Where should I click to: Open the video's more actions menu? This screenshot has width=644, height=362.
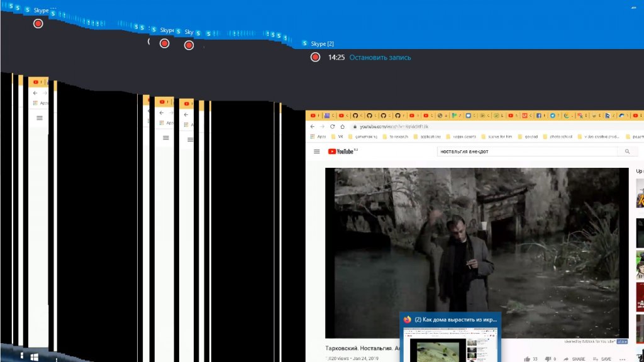(622, 359)
